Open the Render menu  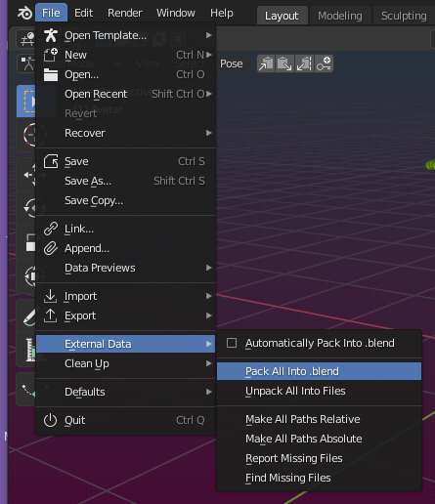click(125, 13)
